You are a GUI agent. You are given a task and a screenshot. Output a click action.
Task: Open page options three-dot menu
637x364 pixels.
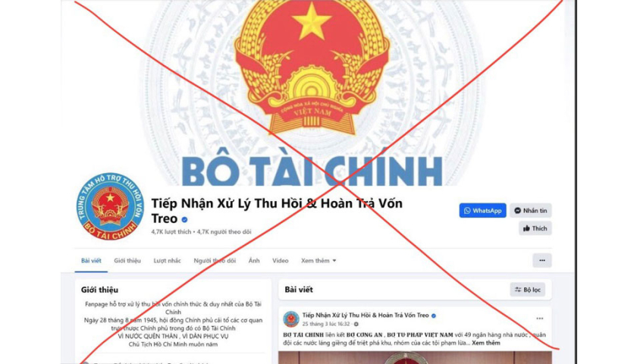click(x=542, y=260)
